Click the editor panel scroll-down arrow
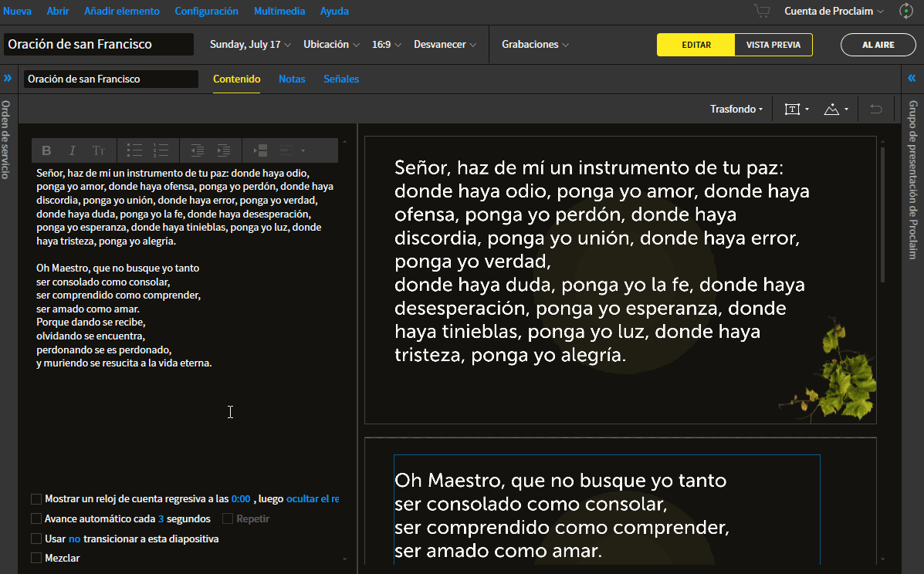The width and height of the screenshot is (924, 574). [x=345, y=559]
